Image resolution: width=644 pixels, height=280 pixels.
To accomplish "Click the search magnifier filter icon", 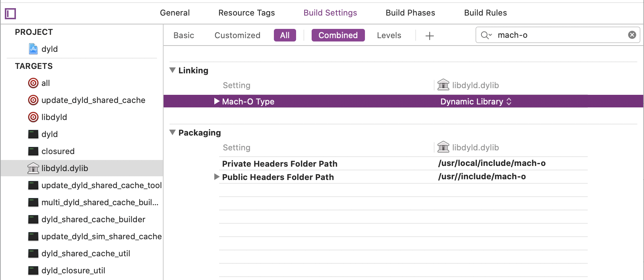I will (x=486, y=35).
